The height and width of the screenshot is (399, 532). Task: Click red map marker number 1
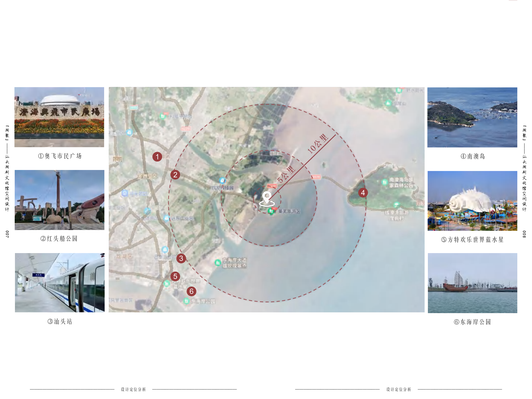coord(157,157)
